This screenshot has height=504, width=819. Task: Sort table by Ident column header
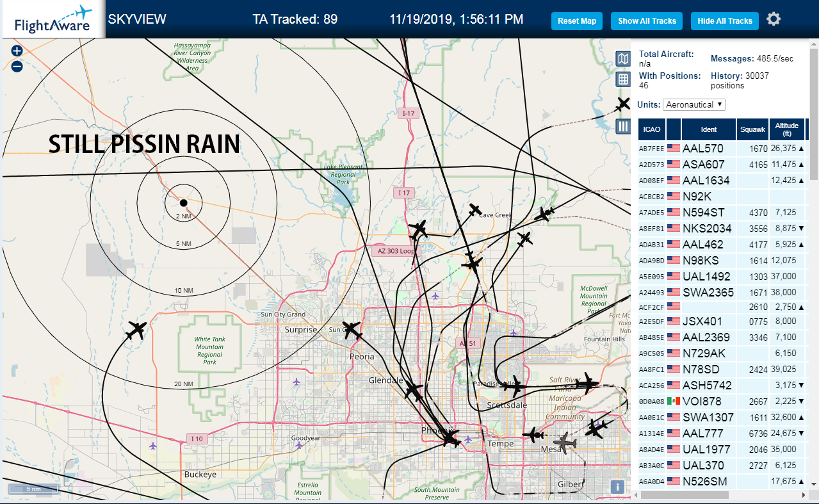click(709, 129)
